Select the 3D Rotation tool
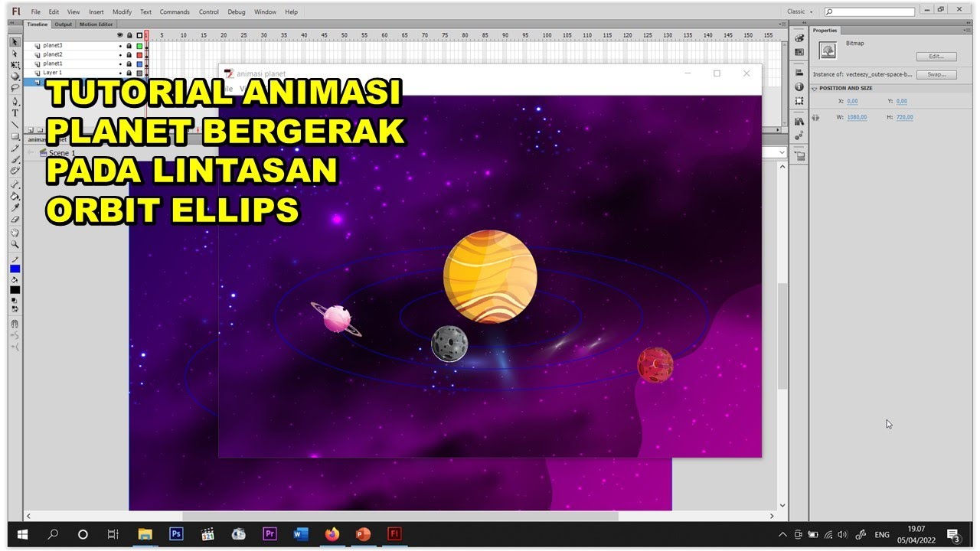 pos(15,77)
